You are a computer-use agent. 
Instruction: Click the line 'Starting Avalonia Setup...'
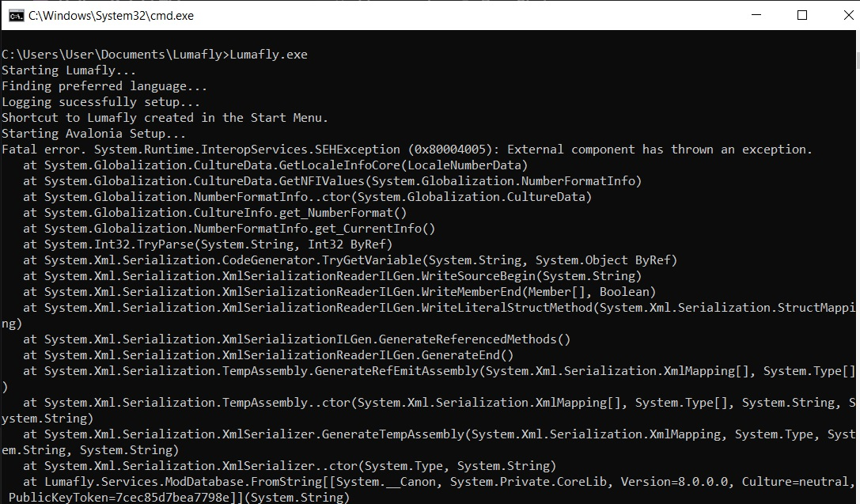coord(94,133)
